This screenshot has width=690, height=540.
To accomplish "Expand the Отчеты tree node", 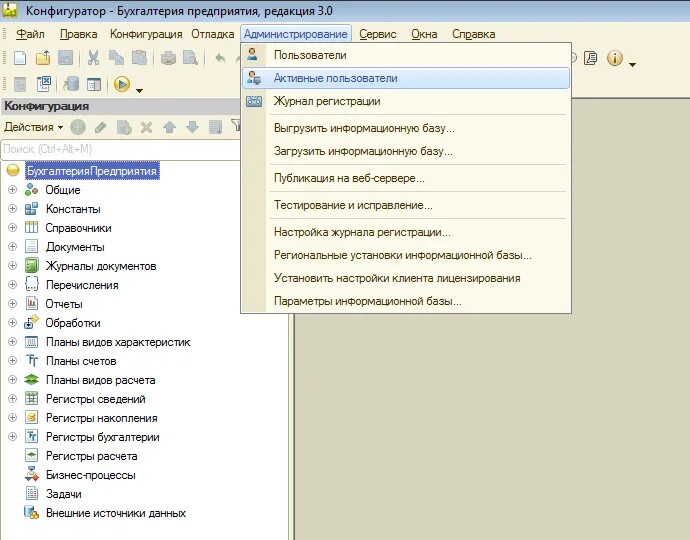I will tap(12, 303).
